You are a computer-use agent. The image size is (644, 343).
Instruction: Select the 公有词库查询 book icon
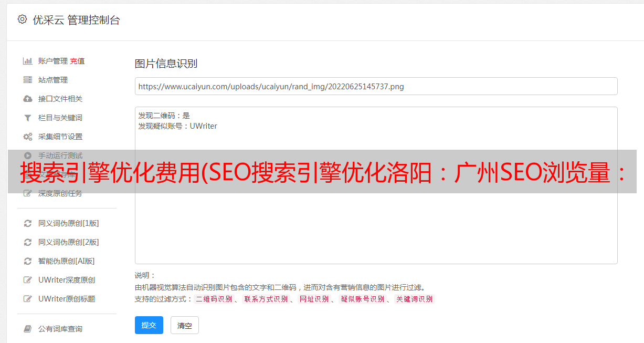coord(28,329)
